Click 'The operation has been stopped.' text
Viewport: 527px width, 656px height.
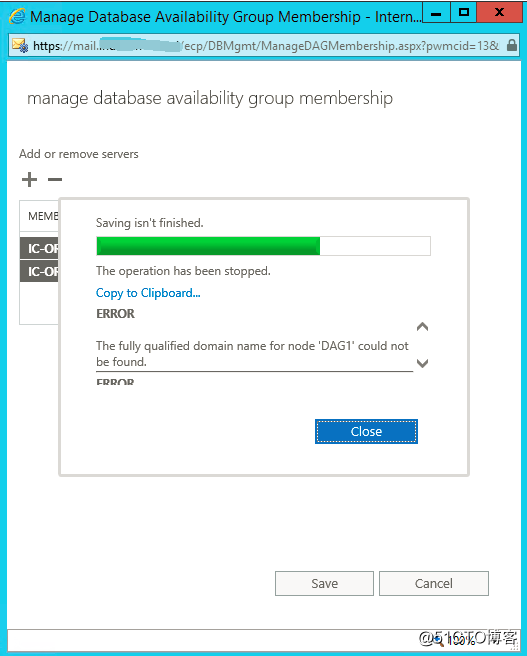coord(183,271)
